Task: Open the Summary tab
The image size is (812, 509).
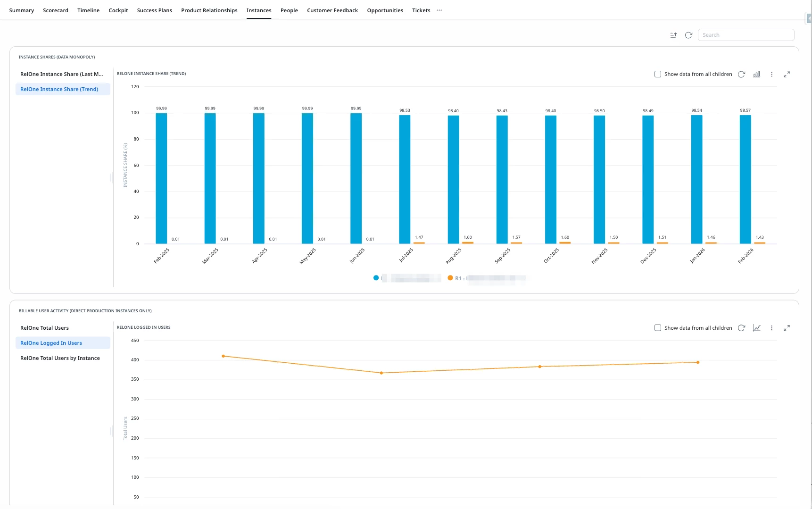Action: click(x=21, y=10)
